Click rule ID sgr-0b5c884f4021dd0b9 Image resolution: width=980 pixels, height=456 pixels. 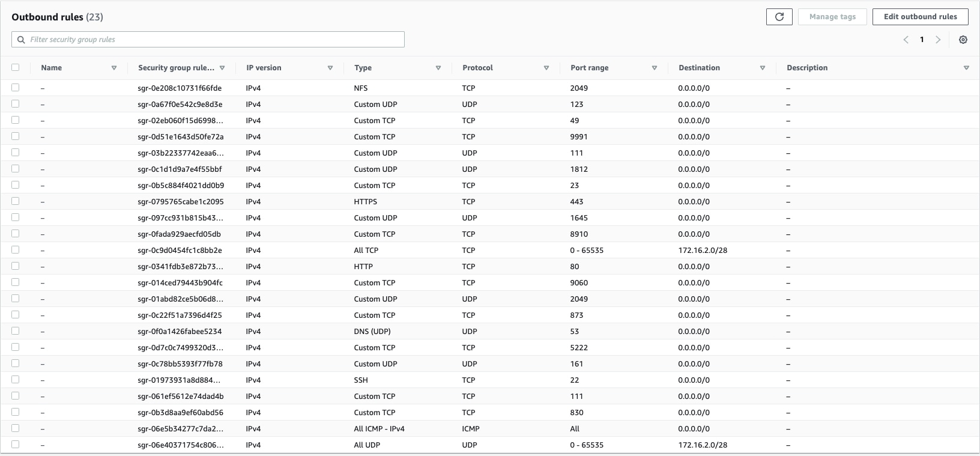(181, 186)
